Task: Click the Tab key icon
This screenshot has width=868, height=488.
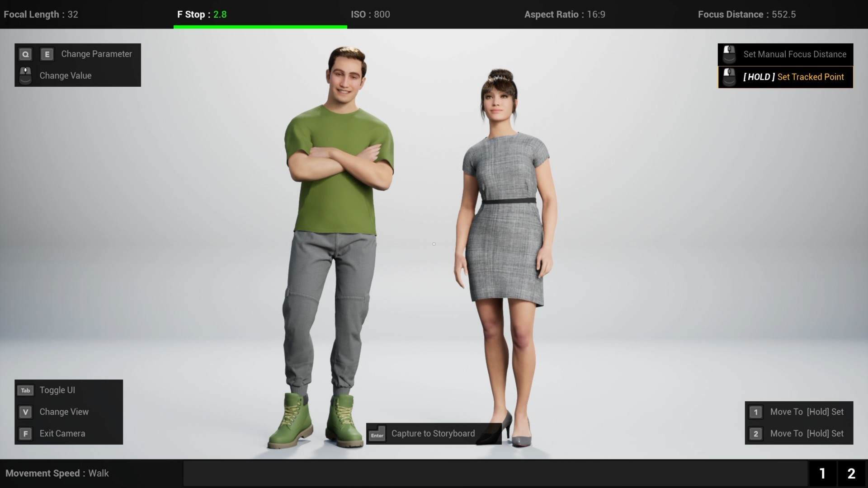Action: (x=25, y=390)
